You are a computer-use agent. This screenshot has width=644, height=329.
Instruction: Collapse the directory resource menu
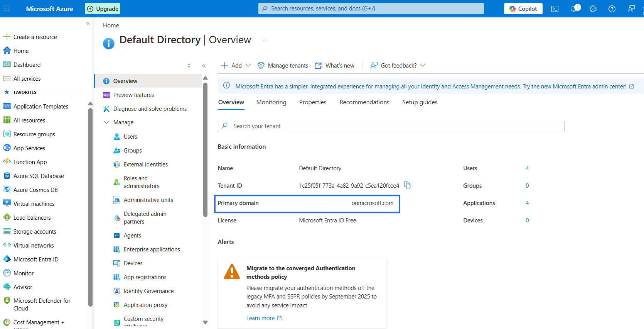pyautogui.click(x=204, y=66)
